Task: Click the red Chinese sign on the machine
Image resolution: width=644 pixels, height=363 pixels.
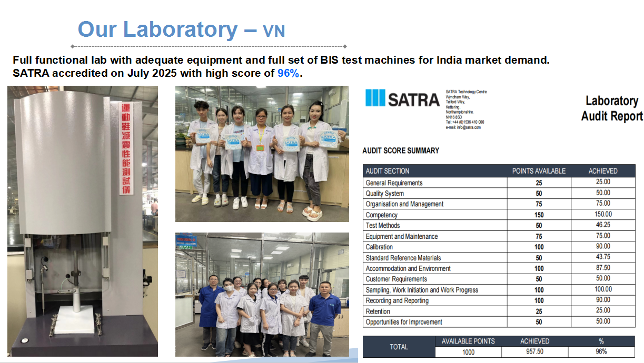Action: point(125,148)
